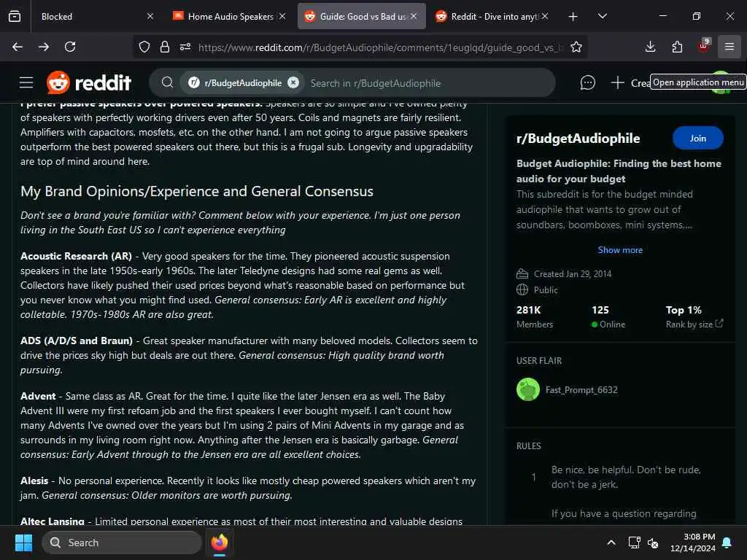
Task: Open rank by size external link
Action: coord(694,324)
